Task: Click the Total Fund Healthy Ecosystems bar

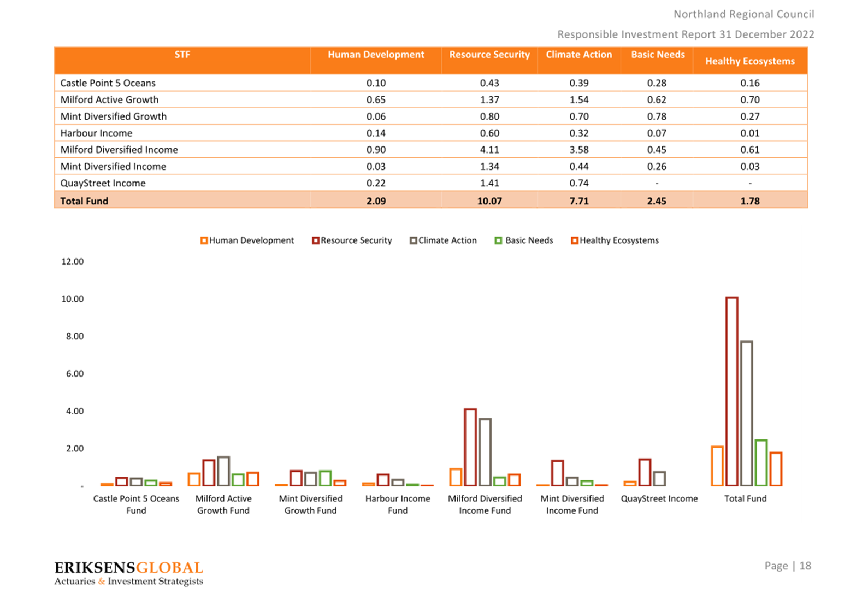Action: [776, 469]
